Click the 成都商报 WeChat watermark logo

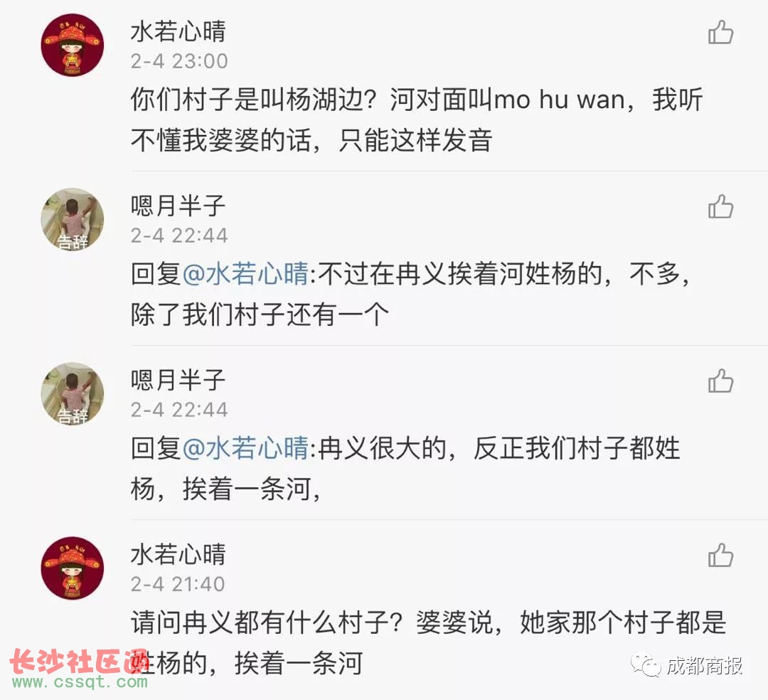point(687,665)
